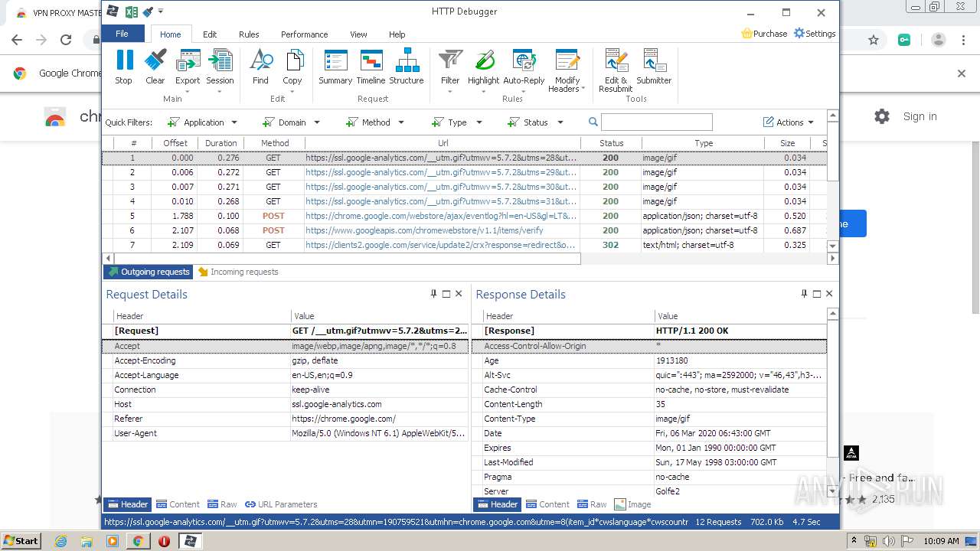Select request row 5 eventlog POST
This screenshot has width=980, height=551.
point(465,216)
